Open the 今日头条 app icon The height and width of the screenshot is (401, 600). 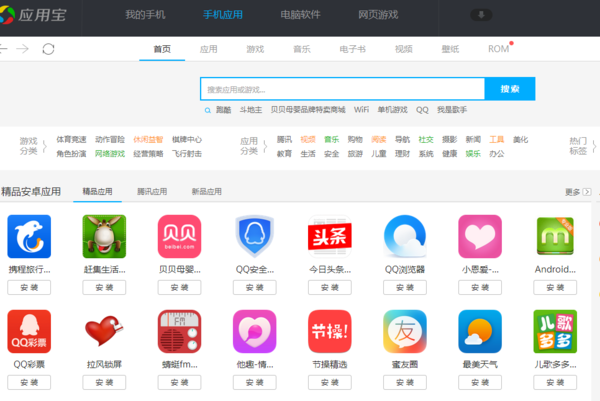(330, 236)
